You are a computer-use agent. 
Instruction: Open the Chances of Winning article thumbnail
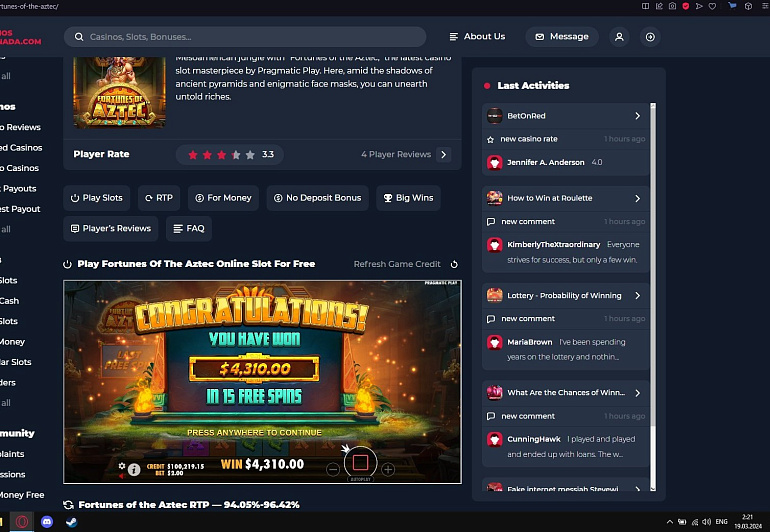pos(495,392)
